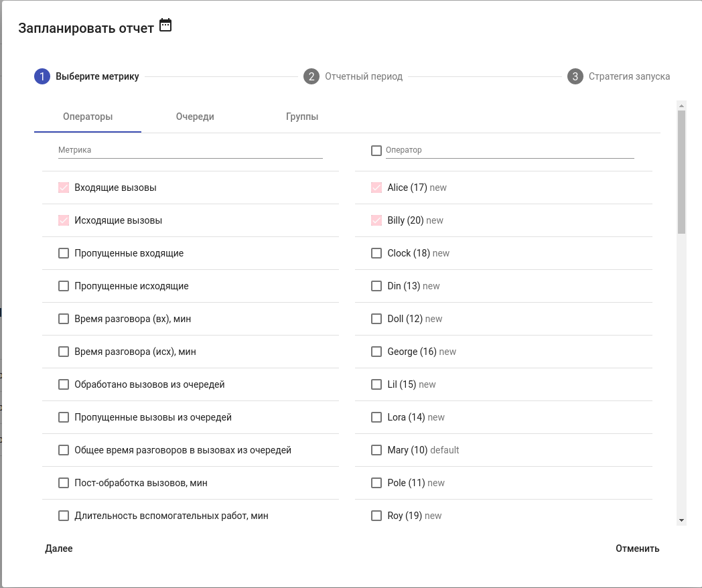Click 'Отменить' to cancel the report

point(637,548)
